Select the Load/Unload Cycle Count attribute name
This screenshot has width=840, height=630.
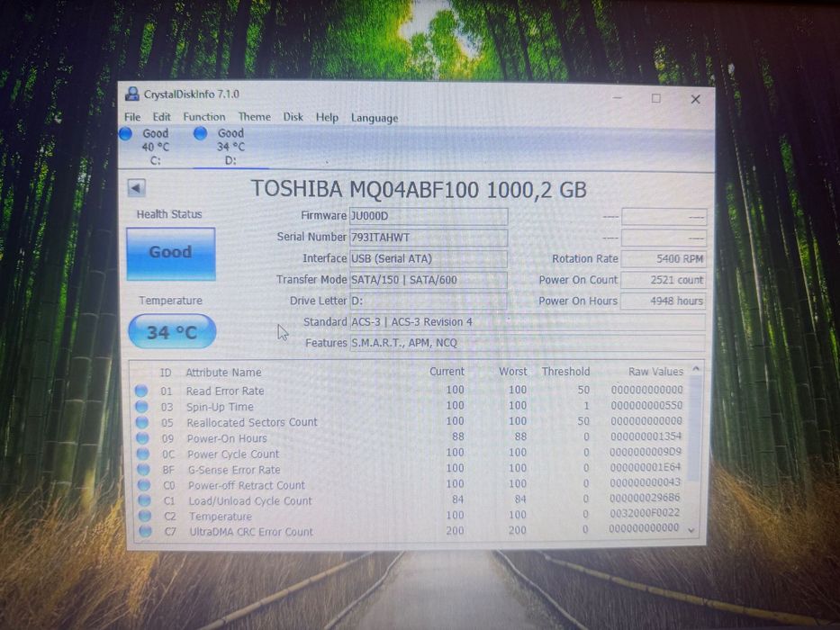pyautogui.click(x=250, y=501)
